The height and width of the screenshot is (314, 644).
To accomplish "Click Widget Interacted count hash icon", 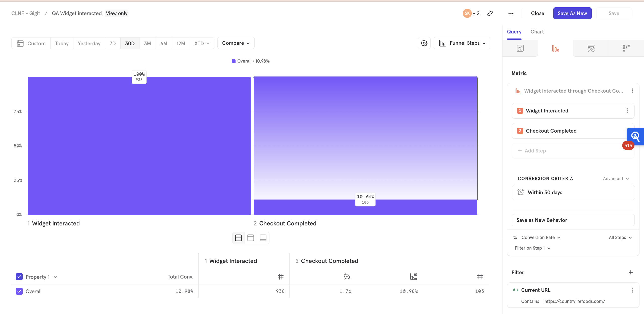I will coord(281,277).
